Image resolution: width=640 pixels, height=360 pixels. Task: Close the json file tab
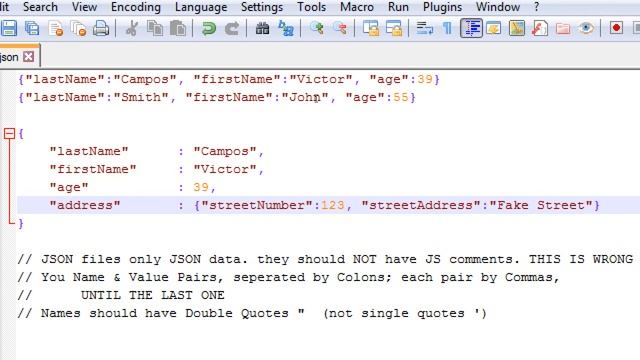(x=29, y=56)
